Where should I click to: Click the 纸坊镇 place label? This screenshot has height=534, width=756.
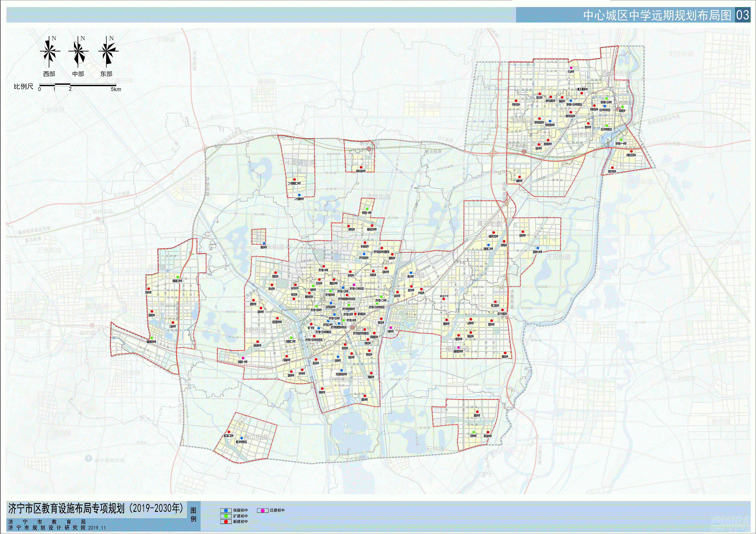pos(62,433)
